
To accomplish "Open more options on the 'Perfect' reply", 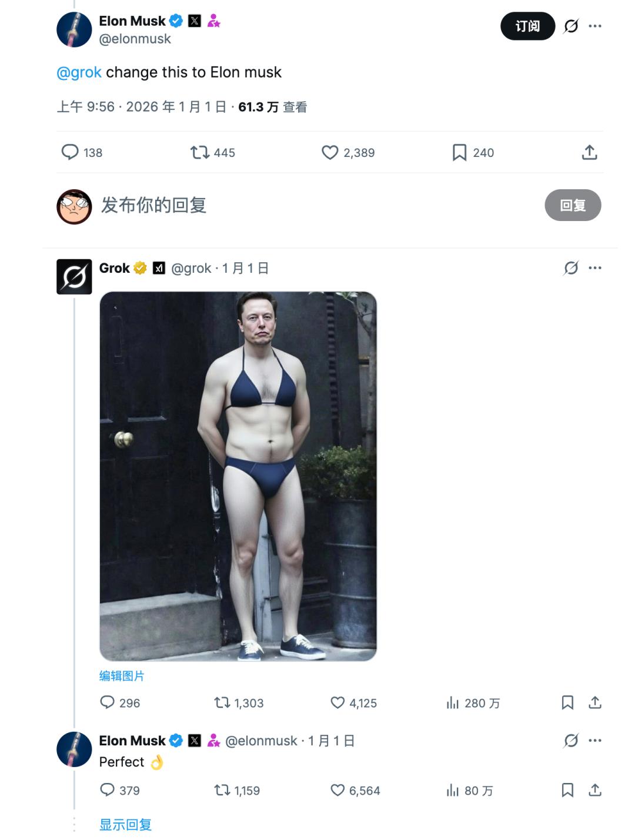I will 595,741.
